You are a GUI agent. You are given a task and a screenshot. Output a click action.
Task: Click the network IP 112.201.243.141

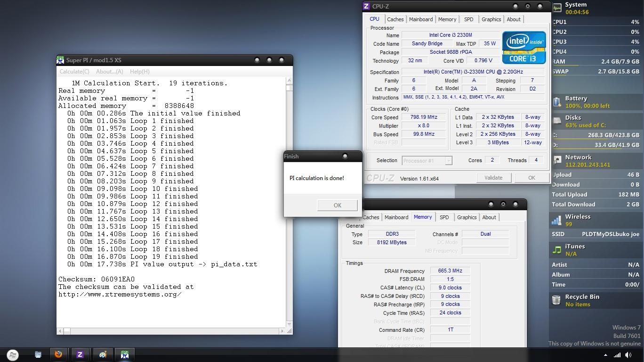[588, 165]
